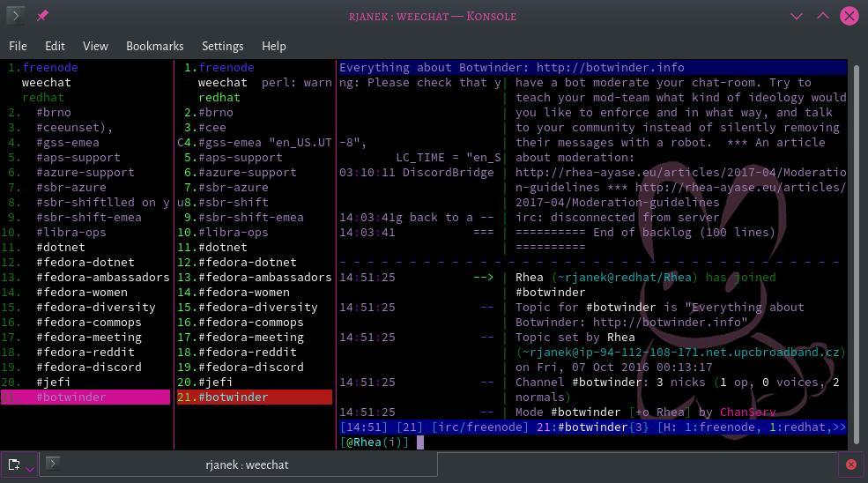Close the tab with red X icon
This screenshot has height=483, width=868.
(851, 464)
